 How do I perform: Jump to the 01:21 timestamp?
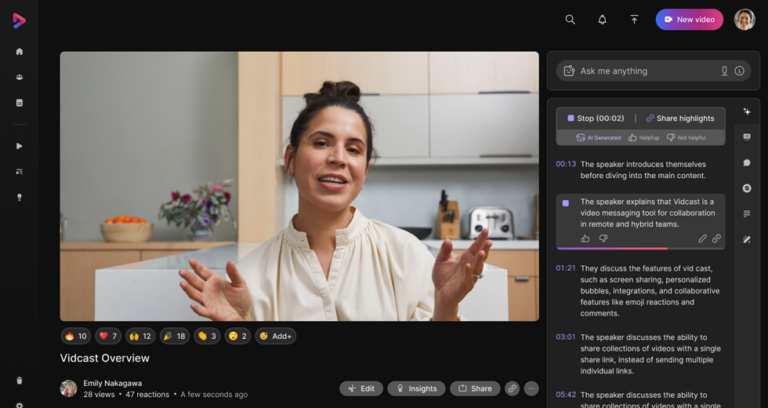tap(565, 268)
